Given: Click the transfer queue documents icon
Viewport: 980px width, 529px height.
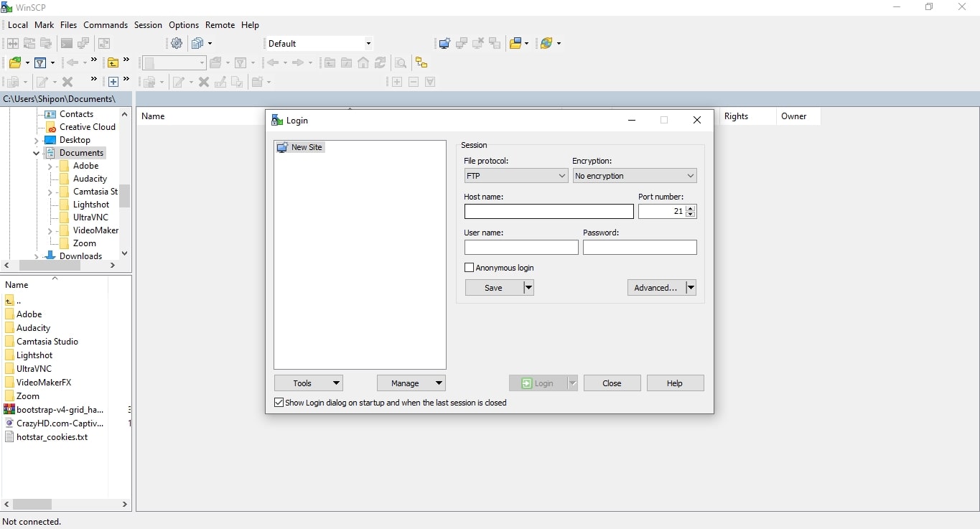Looking at the screenshot, I should (x=197, y=43).
